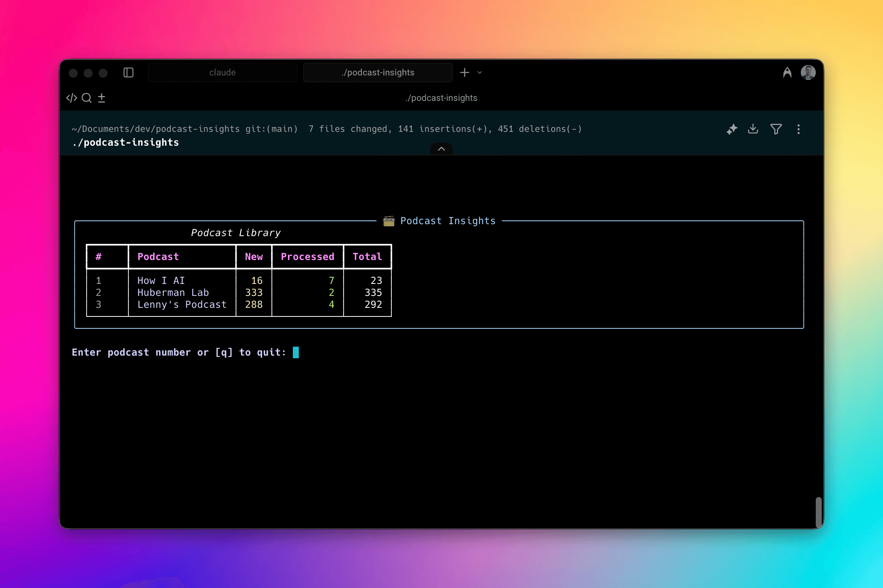Click the search magnifier icon

click(x=87, y=98)
